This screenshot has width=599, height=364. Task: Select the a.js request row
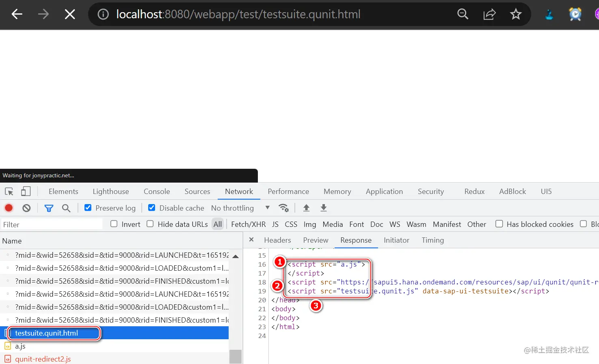[115, 346]
